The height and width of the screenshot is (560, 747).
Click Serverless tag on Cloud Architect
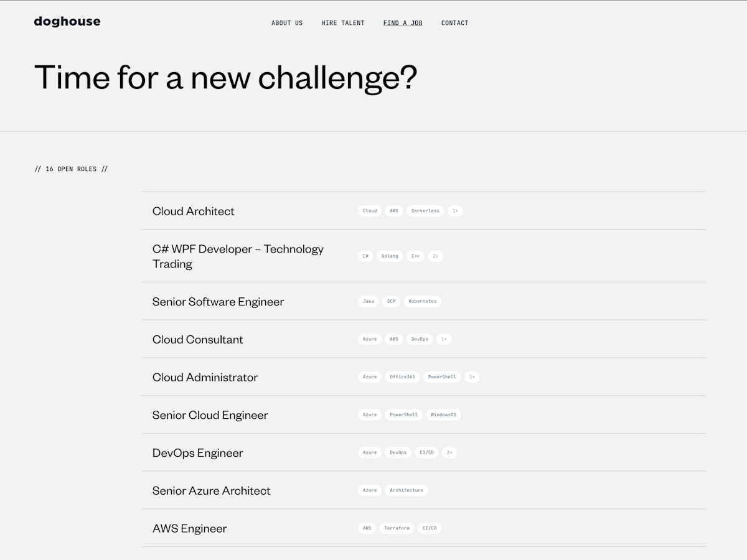[425, 211]
